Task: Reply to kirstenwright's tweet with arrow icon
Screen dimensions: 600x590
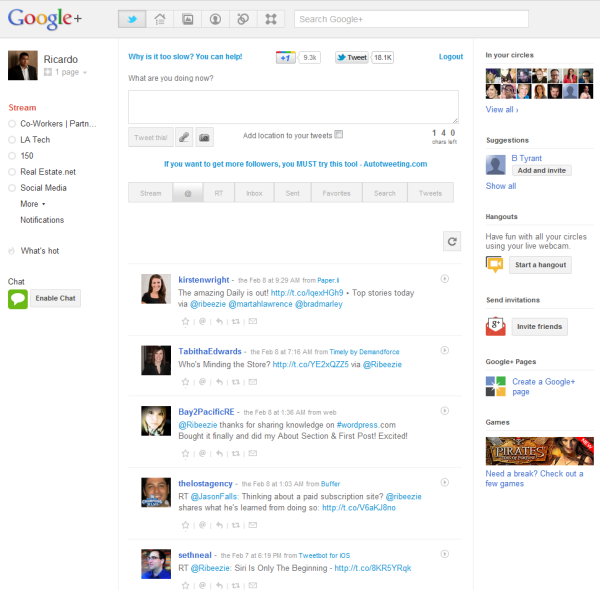Action: (x=219, y=321)
